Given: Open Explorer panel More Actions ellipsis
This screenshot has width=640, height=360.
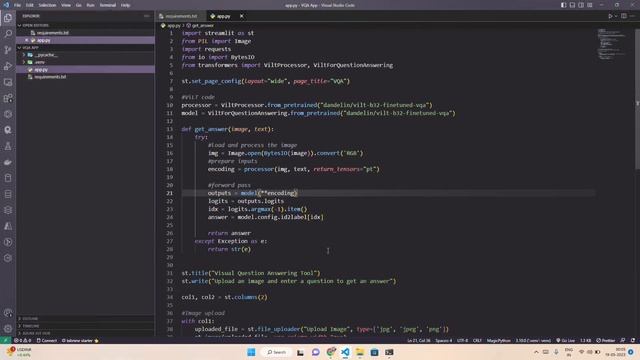Looking at the screenshot, I should coord(147,16).
